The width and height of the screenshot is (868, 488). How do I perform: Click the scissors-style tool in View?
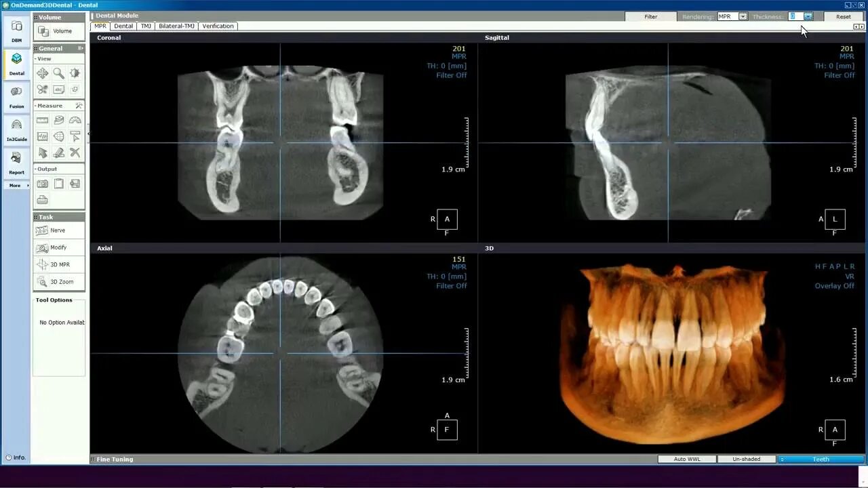coord(43,89)
